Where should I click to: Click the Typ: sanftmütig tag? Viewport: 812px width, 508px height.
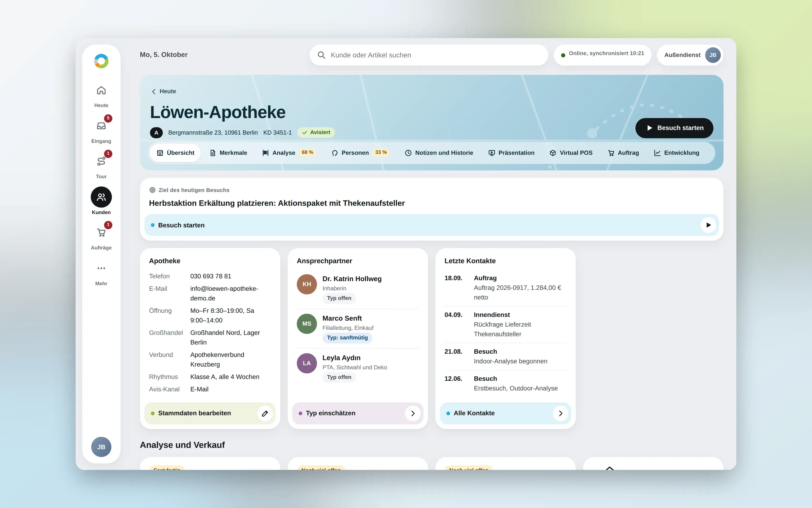pos(347,338)
